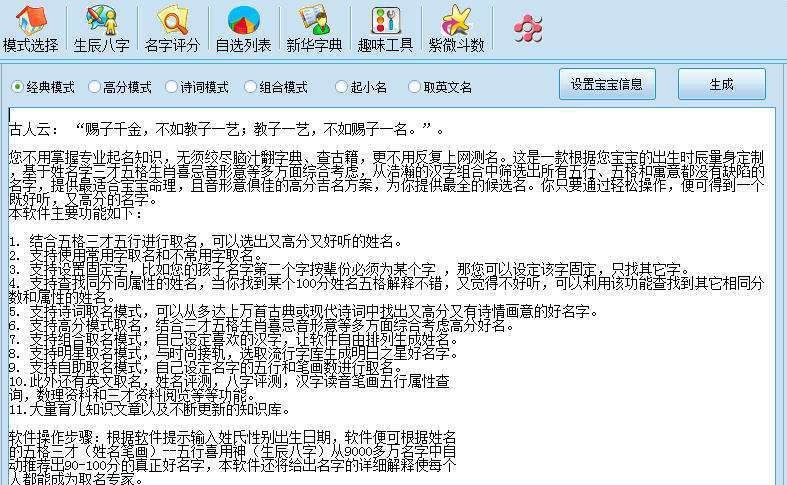787x485 pixels.
Task: Click the 设置宝宝信息 button
Action: [x=607, y=84]
